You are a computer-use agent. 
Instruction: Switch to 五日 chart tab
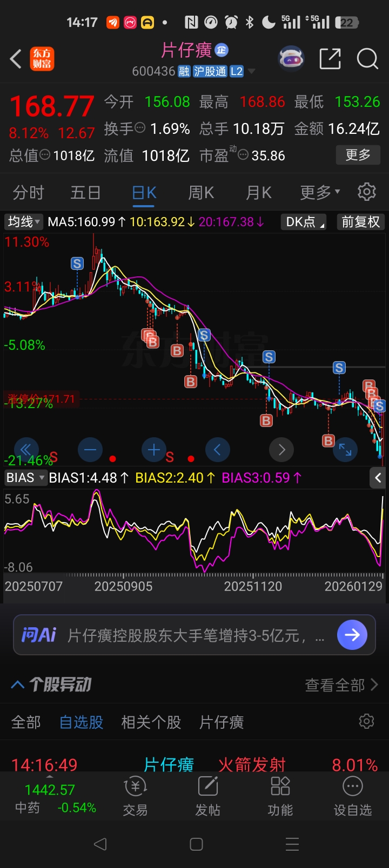click(x=86, y=193)
